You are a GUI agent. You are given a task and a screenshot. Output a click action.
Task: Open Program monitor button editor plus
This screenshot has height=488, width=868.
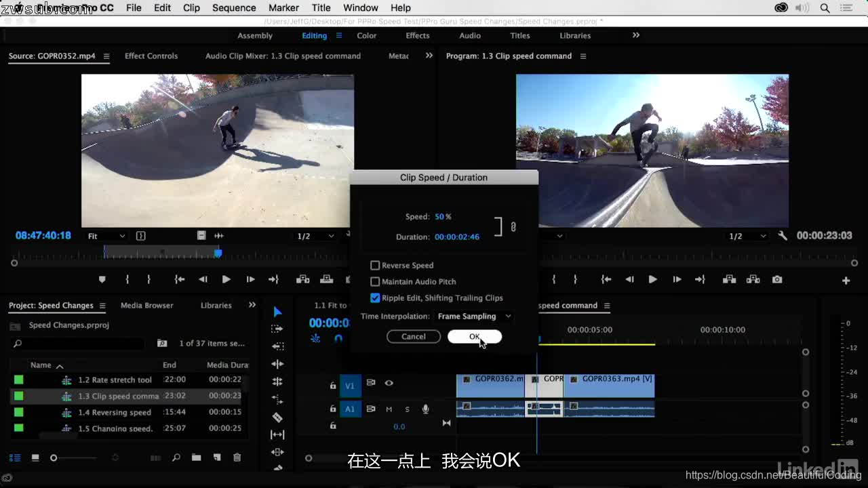(846, 280)
